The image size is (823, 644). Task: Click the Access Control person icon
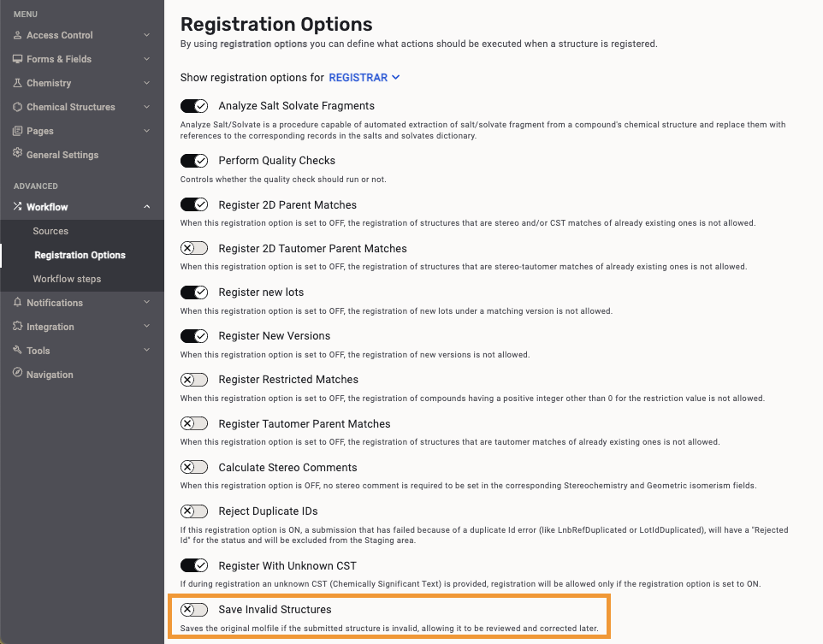pos(18,35)
